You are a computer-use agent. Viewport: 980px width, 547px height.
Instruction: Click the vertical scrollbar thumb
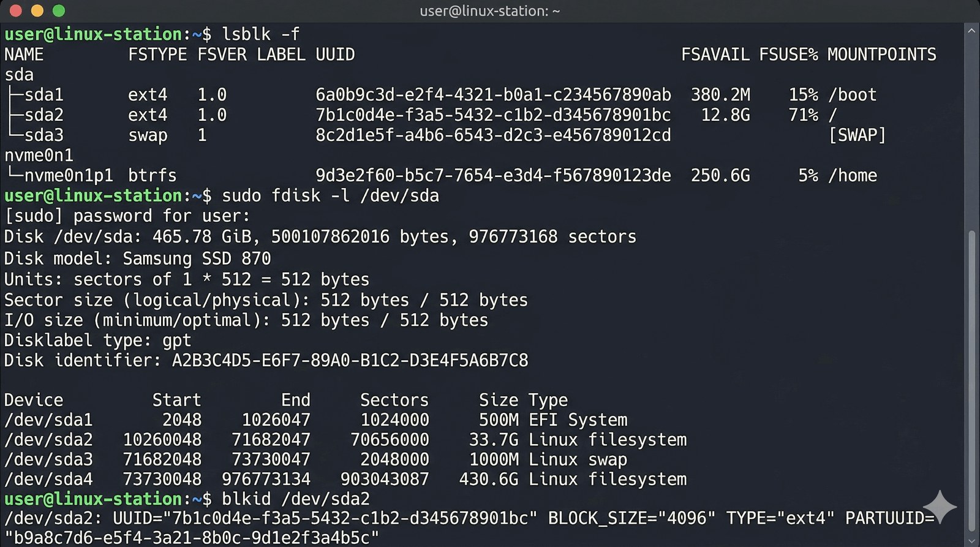971,380
